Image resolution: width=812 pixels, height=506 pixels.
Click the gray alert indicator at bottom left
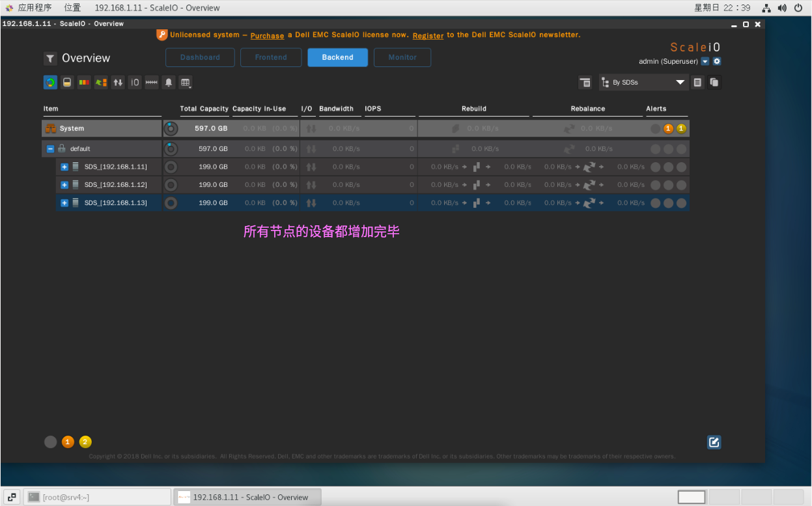pos(50,442)
